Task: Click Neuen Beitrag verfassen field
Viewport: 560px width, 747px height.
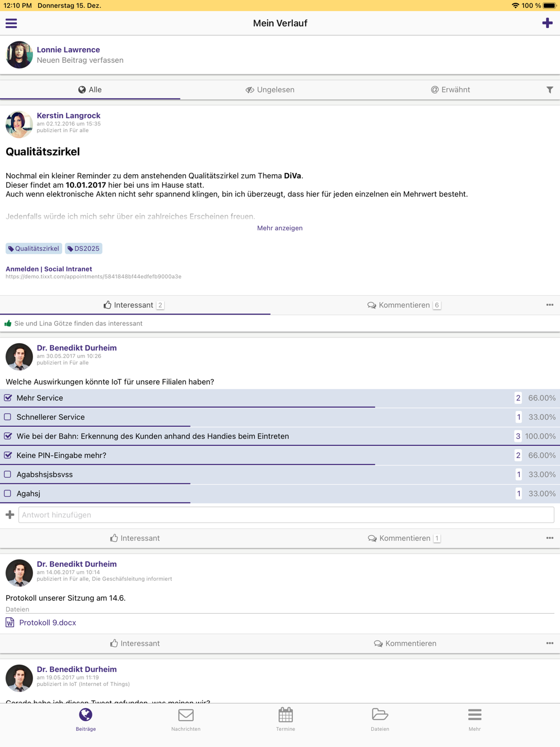Action: (x=80, y=60)
